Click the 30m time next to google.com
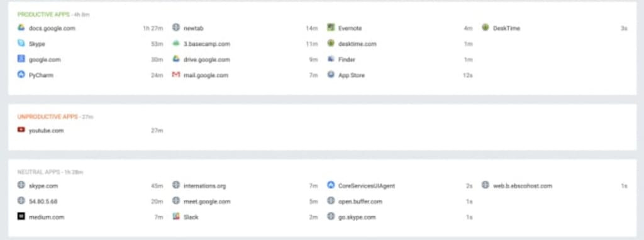 pyautogui.click(x=157, y=60)
